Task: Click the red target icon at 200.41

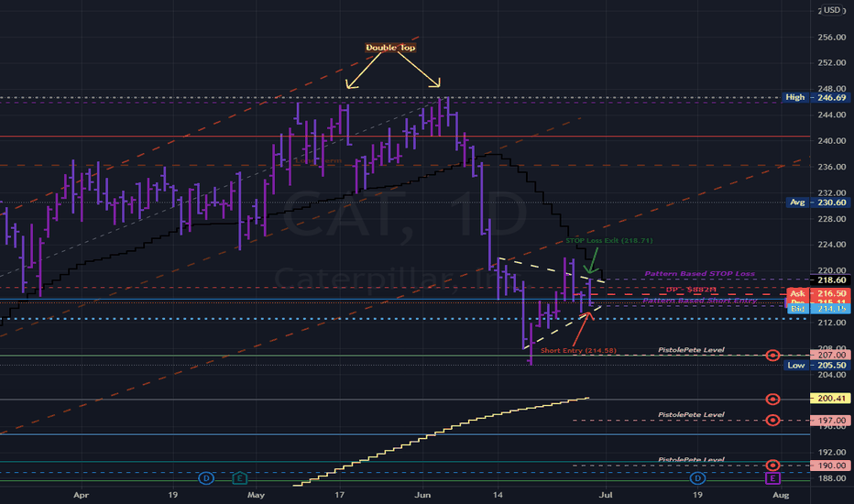Action: click(x=772, y=400)
